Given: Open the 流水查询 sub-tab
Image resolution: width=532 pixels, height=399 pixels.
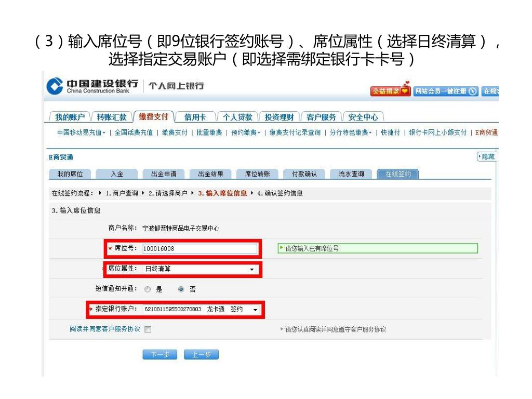Looking at the screenshot, I should click(351, 174).
